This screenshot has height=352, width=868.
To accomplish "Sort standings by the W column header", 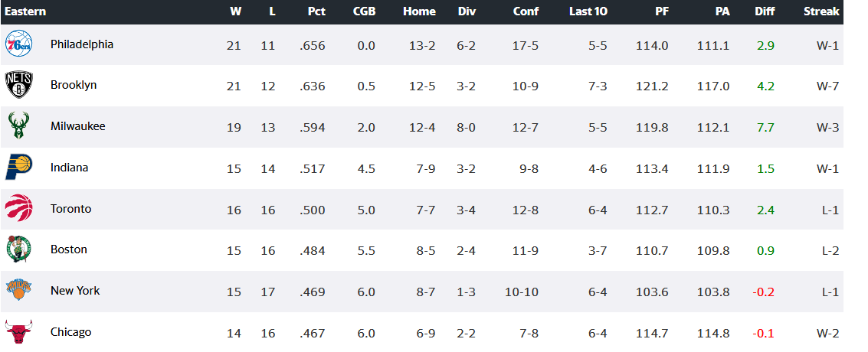I will pyautogui.click(x=235, y=11).
